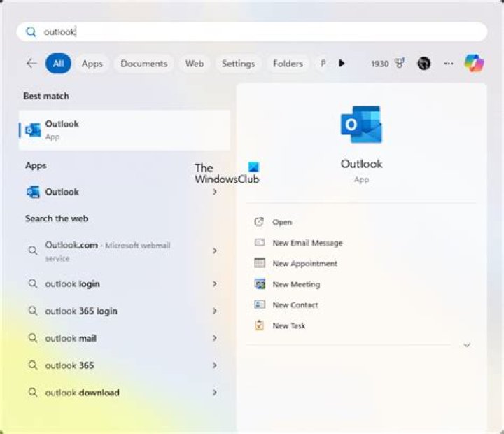Click the search icon beside outlook mail
This screenshot has width=504, height=434.
[33, 338]
